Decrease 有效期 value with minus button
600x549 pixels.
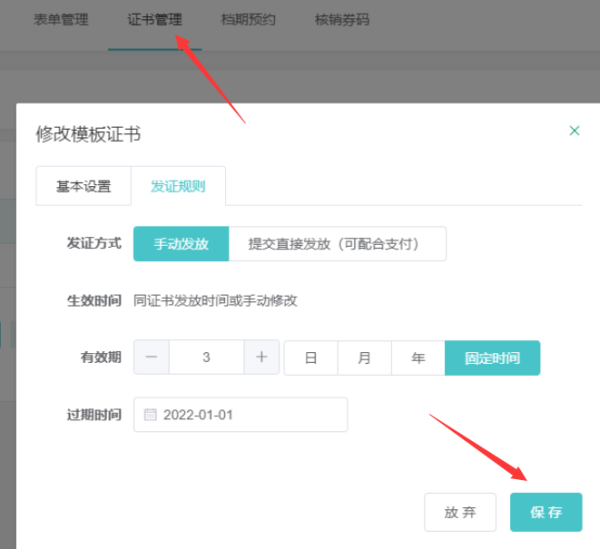151,357
